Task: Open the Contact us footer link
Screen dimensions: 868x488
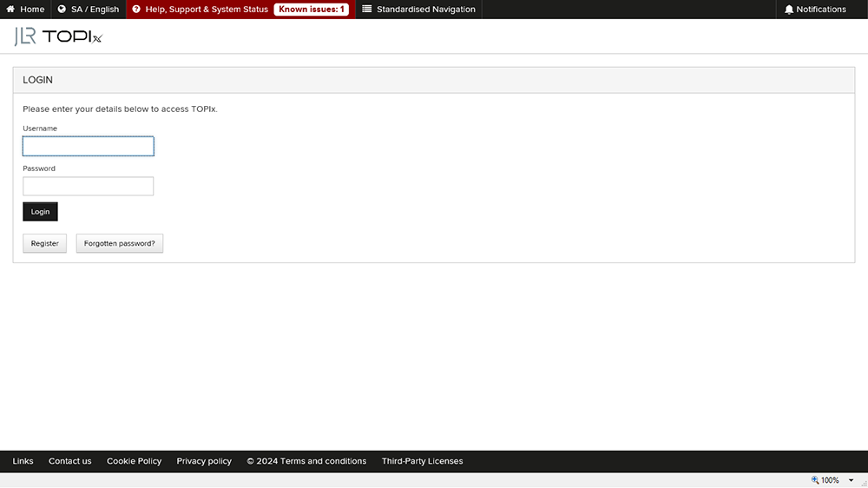Action: tap(69, 461)
